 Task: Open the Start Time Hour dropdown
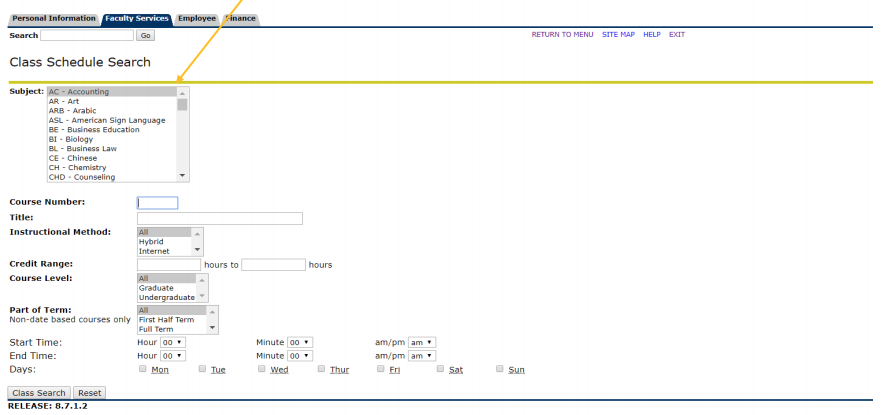pos(173,342)
